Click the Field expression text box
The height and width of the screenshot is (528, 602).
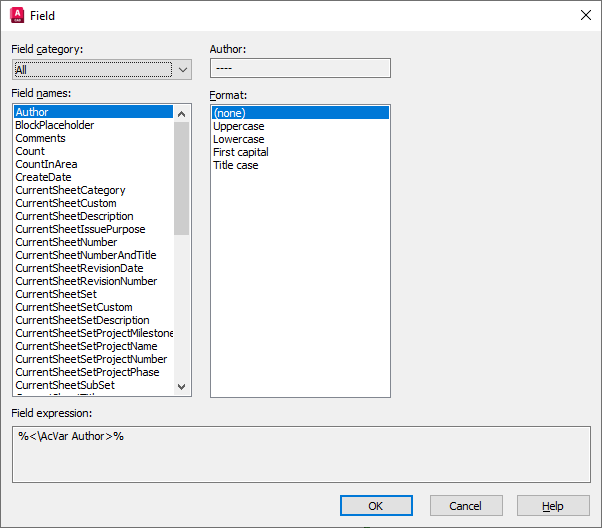click(x=301, y=454)
